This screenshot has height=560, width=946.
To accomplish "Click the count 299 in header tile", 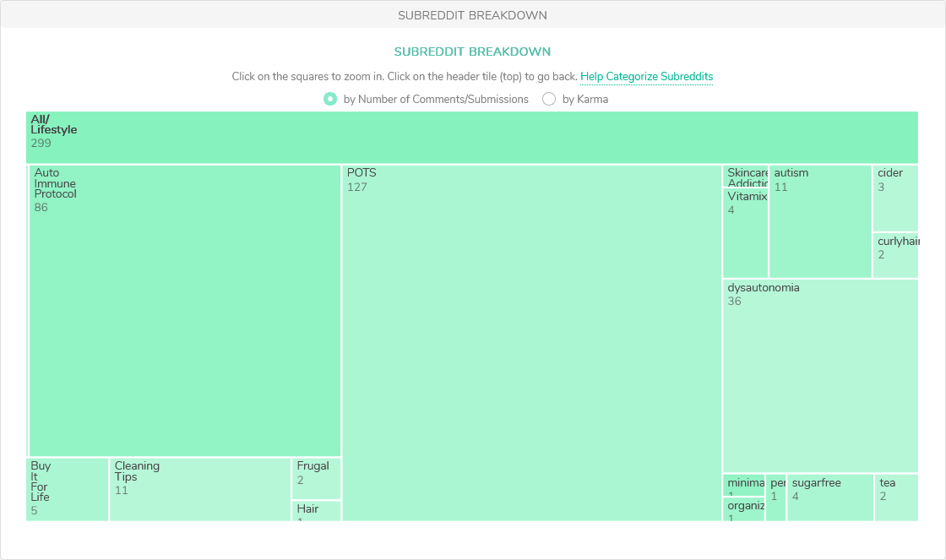I will click(x=41, y=144).
